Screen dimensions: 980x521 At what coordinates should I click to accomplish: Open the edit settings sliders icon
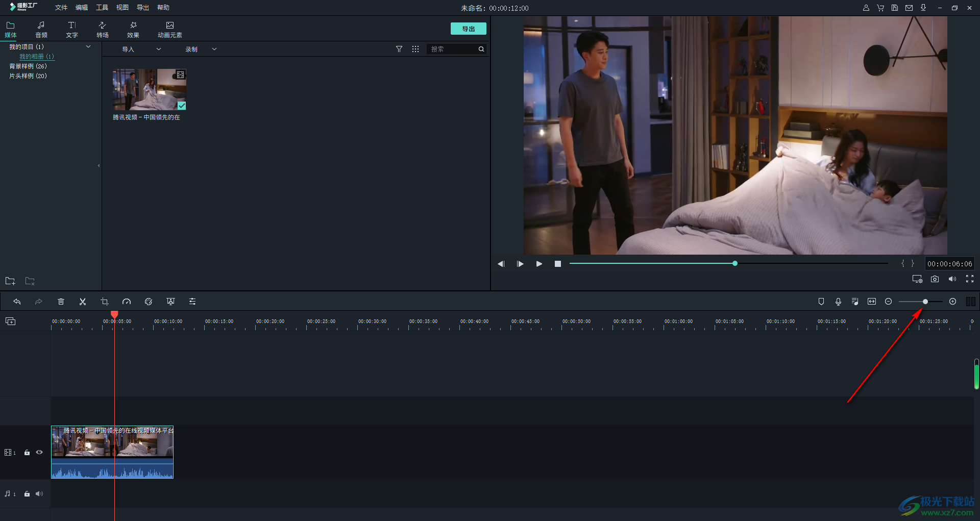[x=192, y=302]
